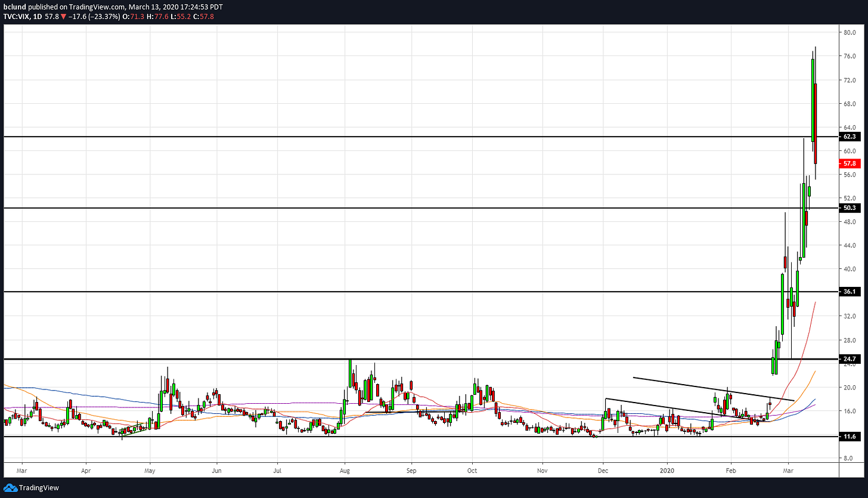Click the TradingView cloud logo icon
Screen dimensions: 868x498
point(11,488)
